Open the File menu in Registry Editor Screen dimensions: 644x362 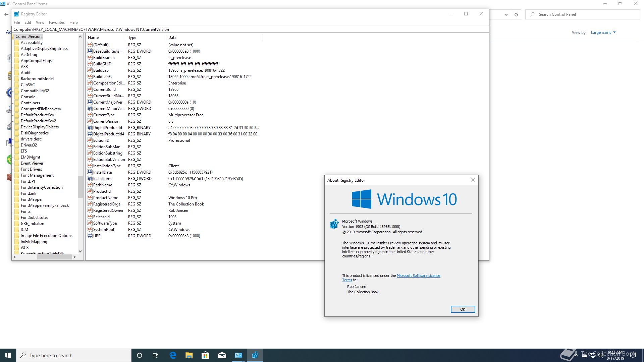pos(17,22)
